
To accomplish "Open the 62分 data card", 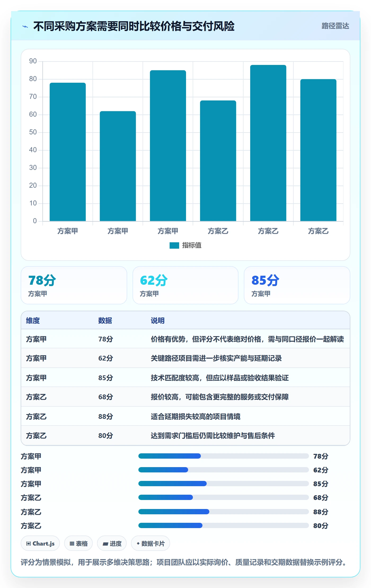I will pyautogui.click(x=185, y=285).
